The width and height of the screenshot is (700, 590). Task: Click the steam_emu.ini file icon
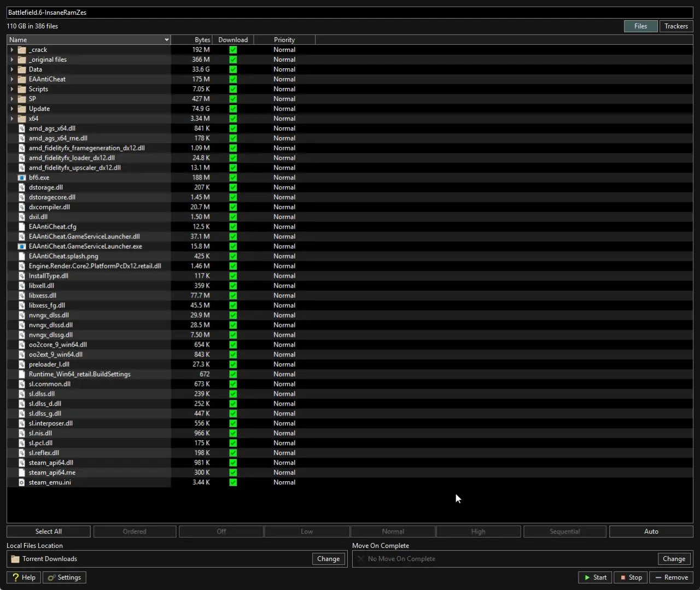(22, 483)
